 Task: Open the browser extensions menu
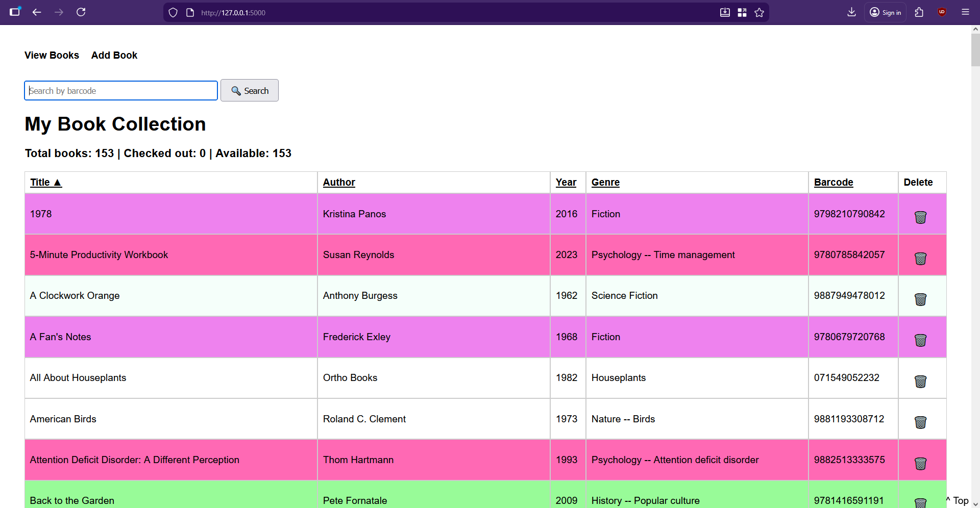pos(919,12)
